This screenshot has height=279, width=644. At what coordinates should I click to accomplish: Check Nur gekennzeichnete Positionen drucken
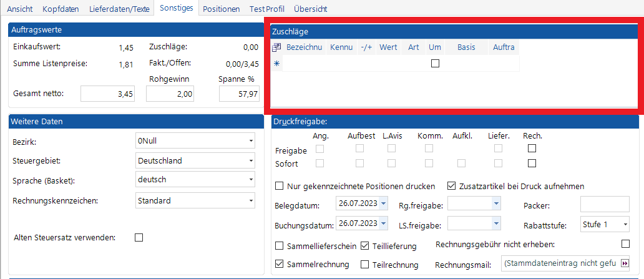pos(280,186)
